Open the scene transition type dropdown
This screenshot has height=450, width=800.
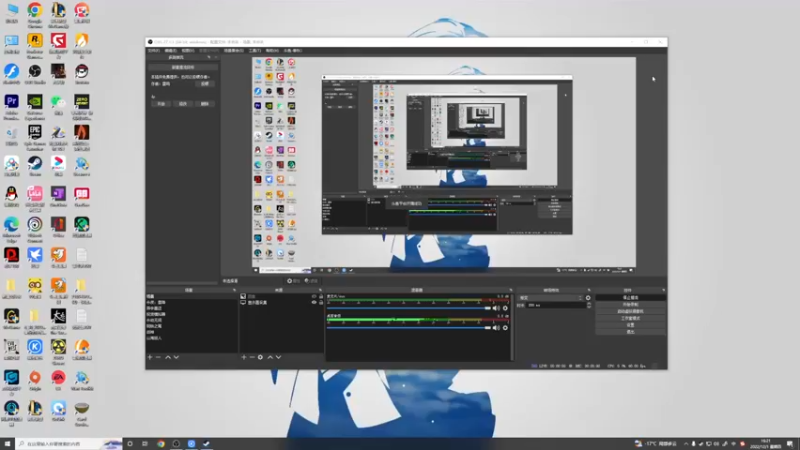[551, 298]
